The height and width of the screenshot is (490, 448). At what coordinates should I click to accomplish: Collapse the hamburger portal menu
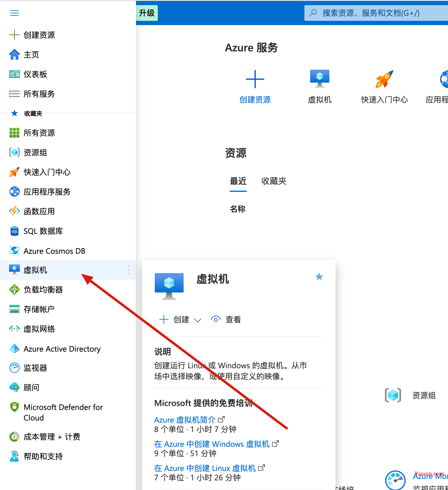(15, 13)
